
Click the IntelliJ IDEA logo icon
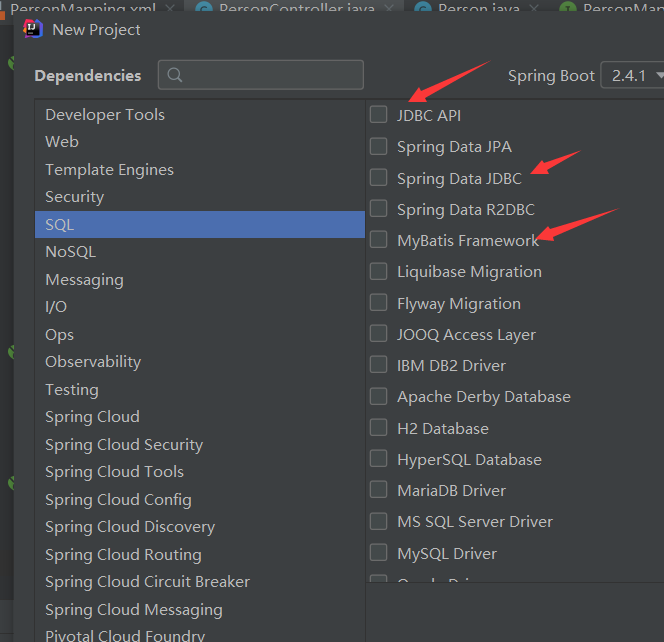33,29
